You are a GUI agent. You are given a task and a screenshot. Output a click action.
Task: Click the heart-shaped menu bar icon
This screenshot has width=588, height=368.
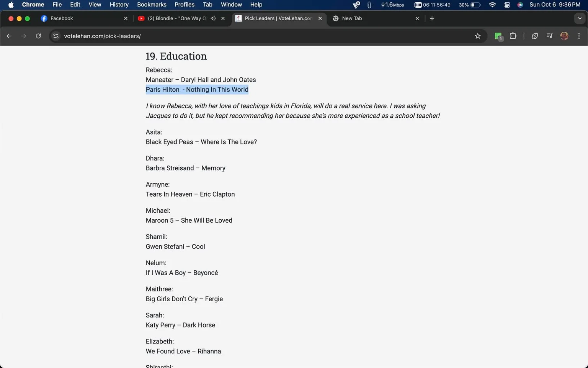356,5
